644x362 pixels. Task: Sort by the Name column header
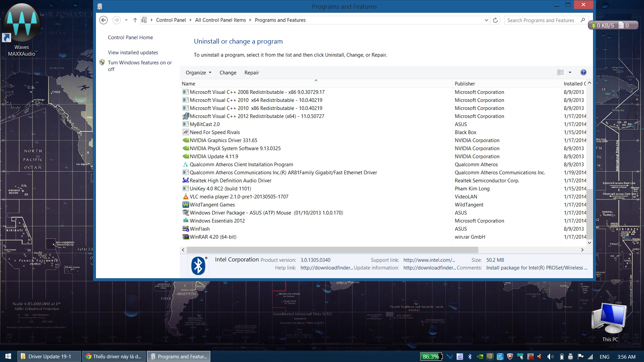316,83
